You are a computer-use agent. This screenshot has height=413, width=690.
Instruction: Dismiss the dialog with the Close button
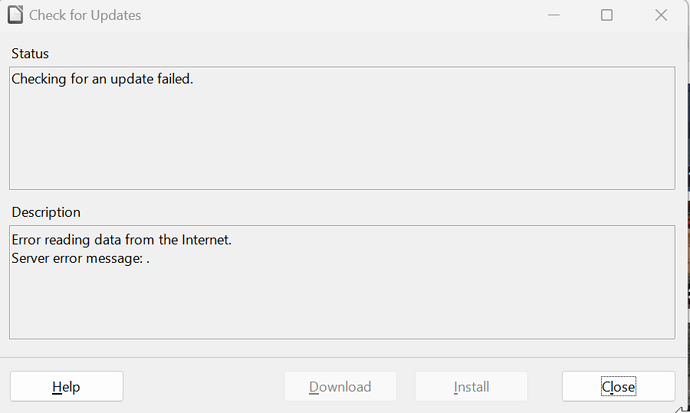pyautogui.click(x=618, y=387)
